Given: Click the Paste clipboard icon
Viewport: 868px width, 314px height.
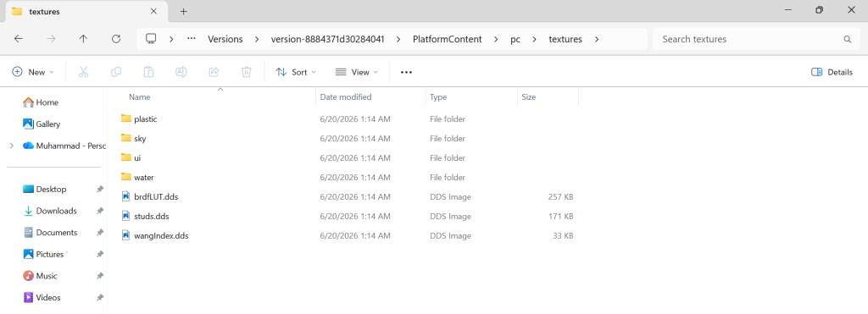Looking at the screenshot, I should 148,72.
